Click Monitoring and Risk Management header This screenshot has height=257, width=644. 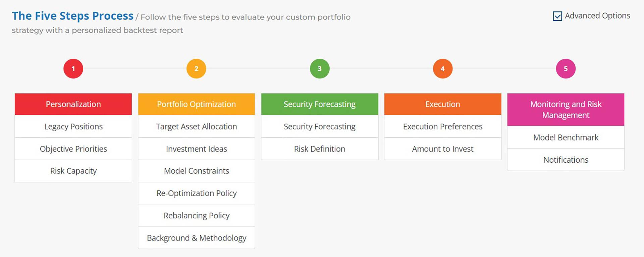tap(566, 110)
